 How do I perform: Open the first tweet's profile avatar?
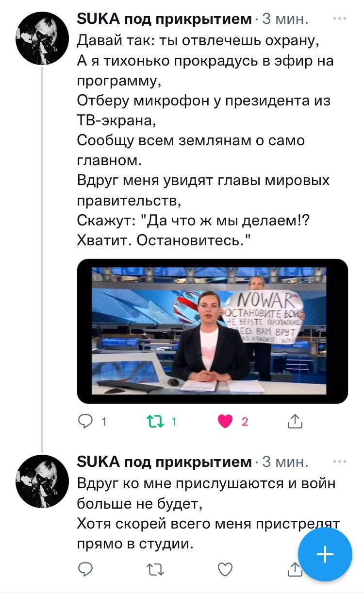(42, 39)
